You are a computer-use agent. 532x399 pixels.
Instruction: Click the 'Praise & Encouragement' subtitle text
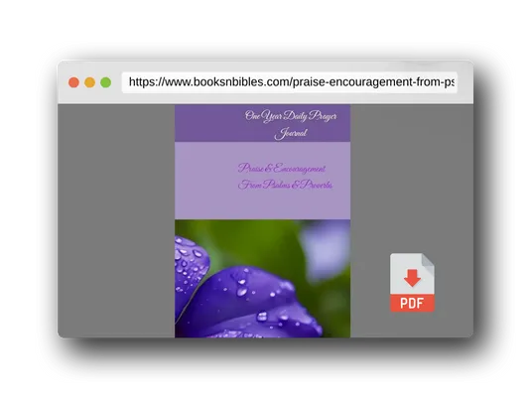282,169
